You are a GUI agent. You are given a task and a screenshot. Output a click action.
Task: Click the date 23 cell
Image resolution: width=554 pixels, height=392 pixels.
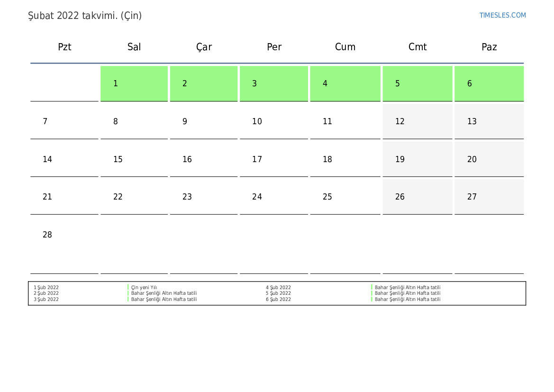203,197
